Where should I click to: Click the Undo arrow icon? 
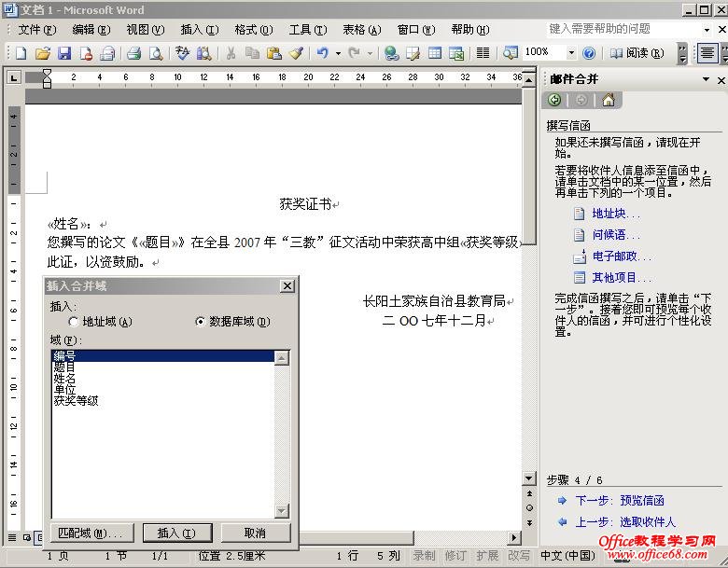click(x=323, y=53)
